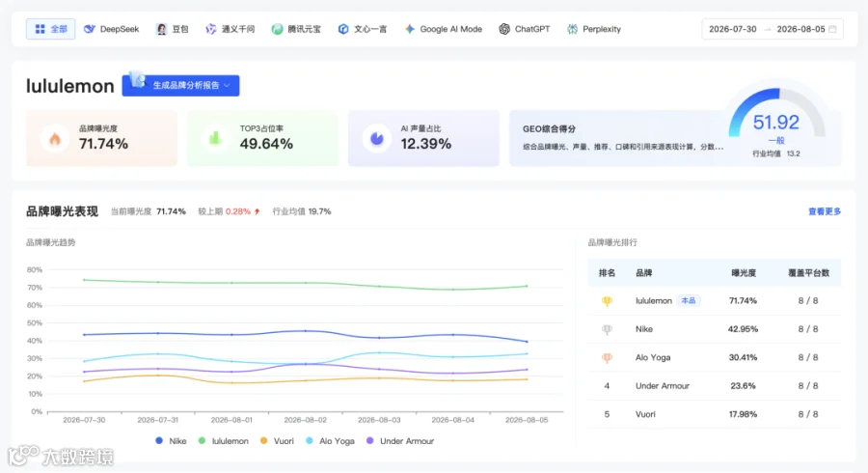Click the green lululemon trend line point at 2026-08-05
This screenshot has height=473, width=868.
click(x=527, y=287)
